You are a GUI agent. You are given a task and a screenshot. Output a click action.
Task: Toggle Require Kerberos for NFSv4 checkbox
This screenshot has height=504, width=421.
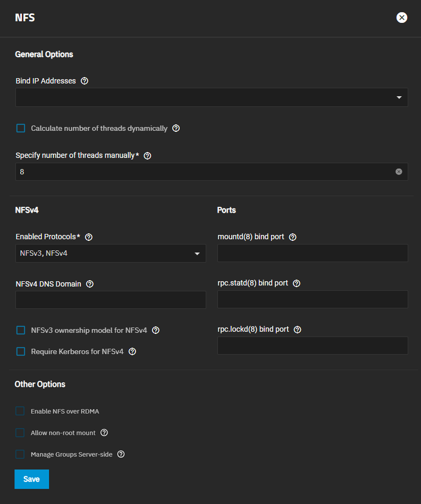(21, 351)
